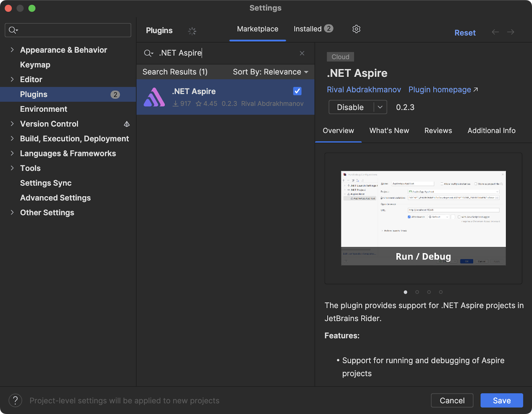The height and width of the screenshot is (414, 532).
Task: Navigate forward with the right arrow
Action: (511, 32)
